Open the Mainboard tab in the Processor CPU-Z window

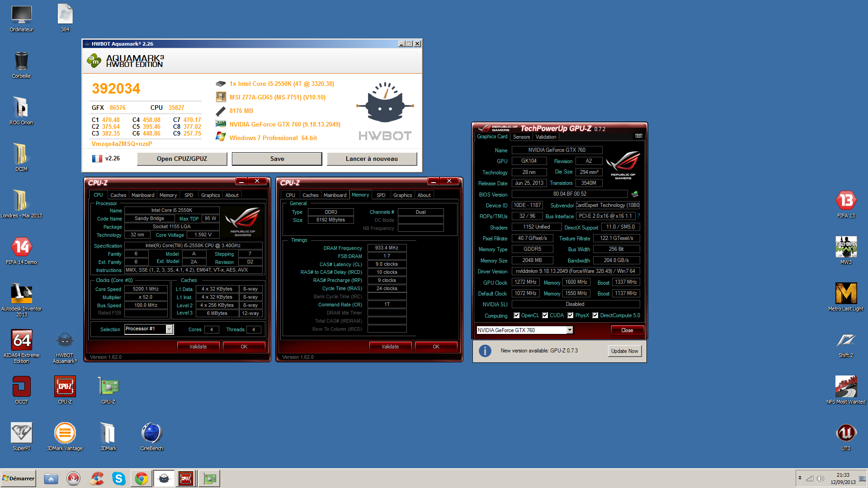143,195
